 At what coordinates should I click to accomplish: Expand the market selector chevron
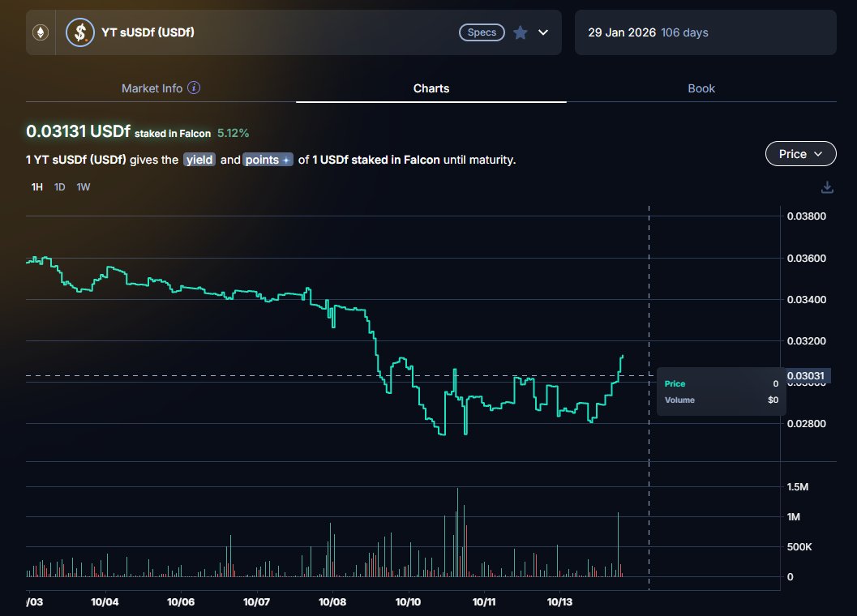[543, 32]
